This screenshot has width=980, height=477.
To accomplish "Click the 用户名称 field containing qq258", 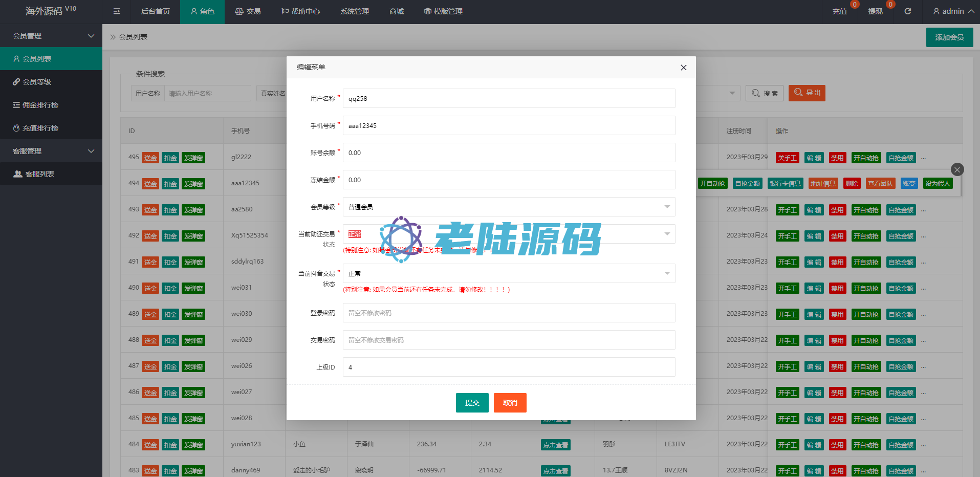I will coord(509,98).
